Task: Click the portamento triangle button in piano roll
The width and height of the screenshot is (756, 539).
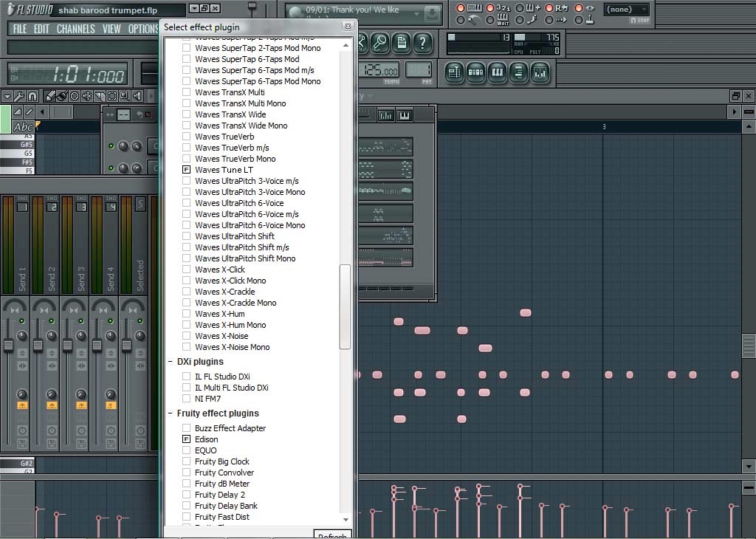Action: 18,111
